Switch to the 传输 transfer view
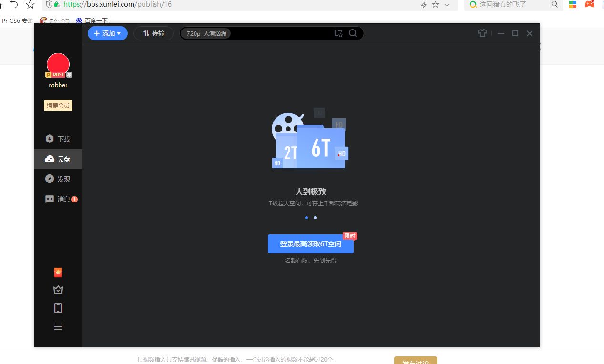This screenshot has width=604, height=364. pyautogui.click(x=153, y=33)
